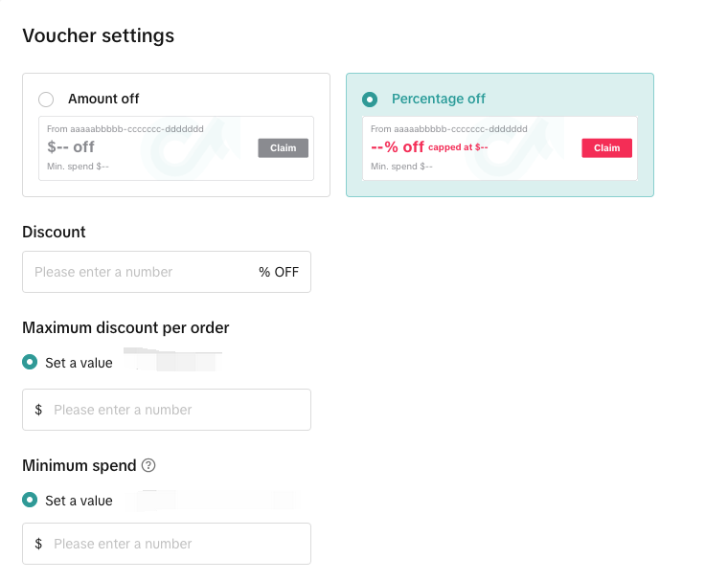Viewport: 728px width, 581px height.
Task: Choose Set a value under Maximum discount
Action: [x=30, y=363]
